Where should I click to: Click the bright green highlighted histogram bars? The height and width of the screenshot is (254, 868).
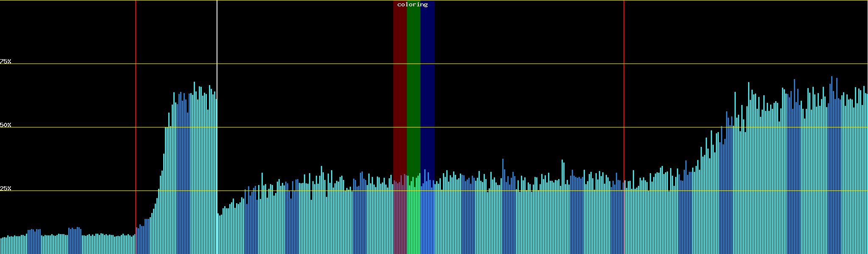413,220
